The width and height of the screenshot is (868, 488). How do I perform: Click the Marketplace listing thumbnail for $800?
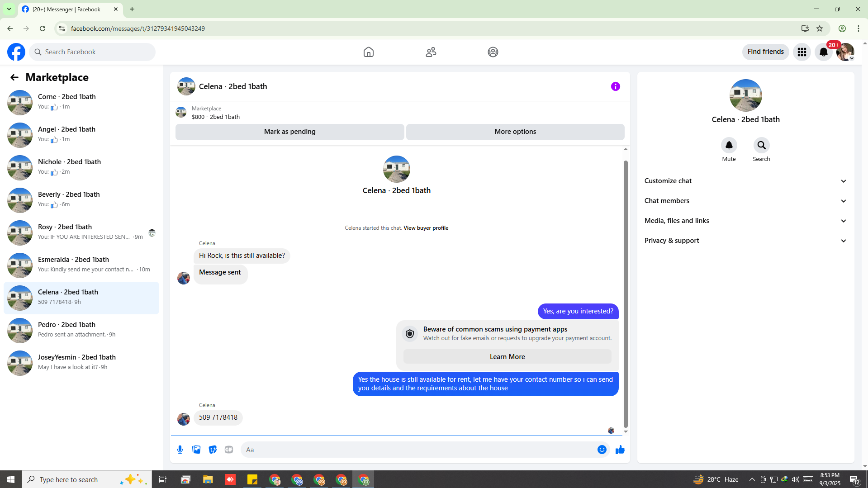(x=181, y=112)
